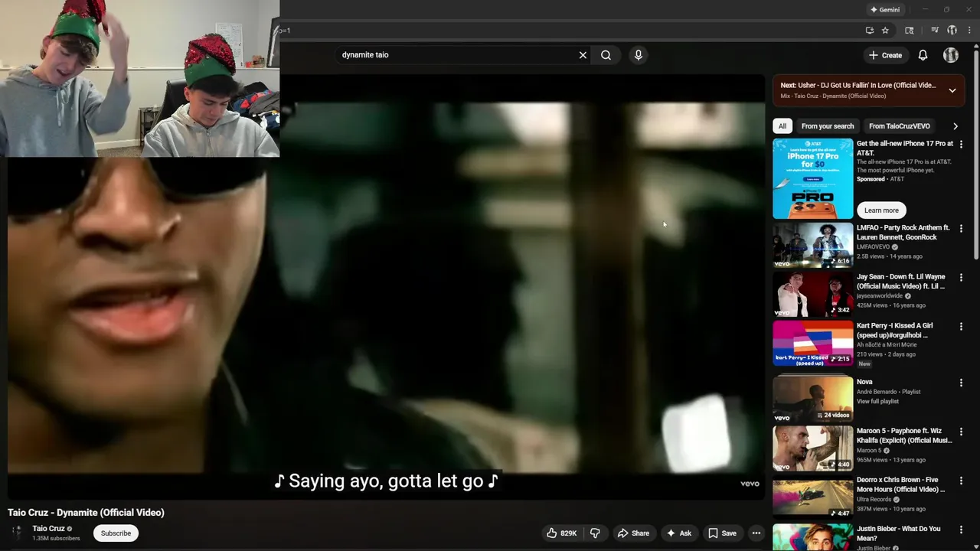Click View full playlist under Nova
The height and width of the screenshot is (551, 980).
pyautogui.click(x=877, y=402)
